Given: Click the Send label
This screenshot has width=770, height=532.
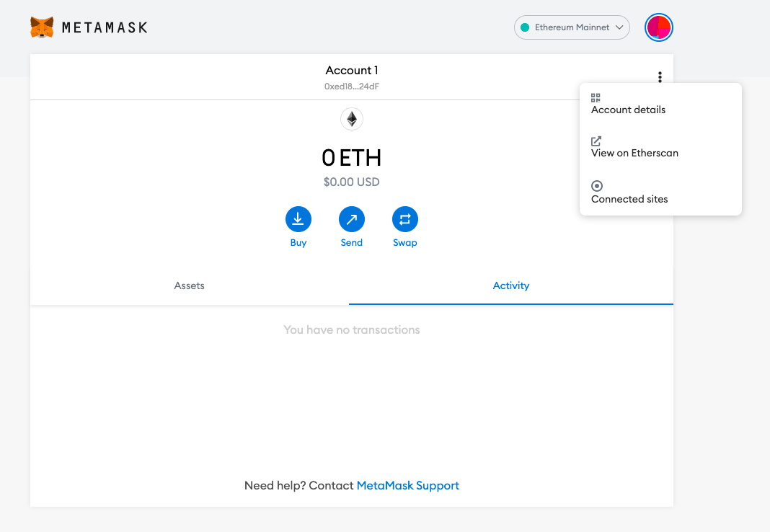Looking at the screenshot, I should [x=352, y=242].
